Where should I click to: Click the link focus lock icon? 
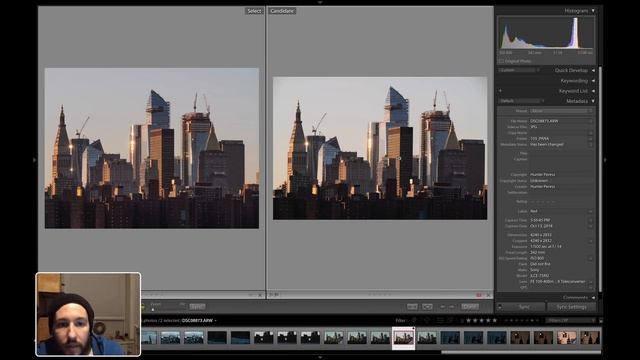click(143, 307)
